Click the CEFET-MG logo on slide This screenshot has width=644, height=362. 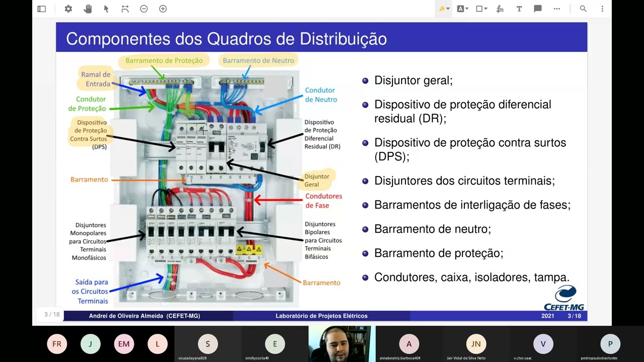564,298
